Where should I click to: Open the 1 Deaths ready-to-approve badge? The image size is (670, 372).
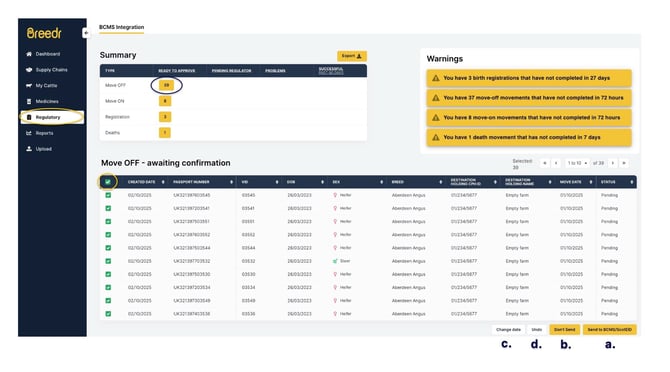pos(165,132)
